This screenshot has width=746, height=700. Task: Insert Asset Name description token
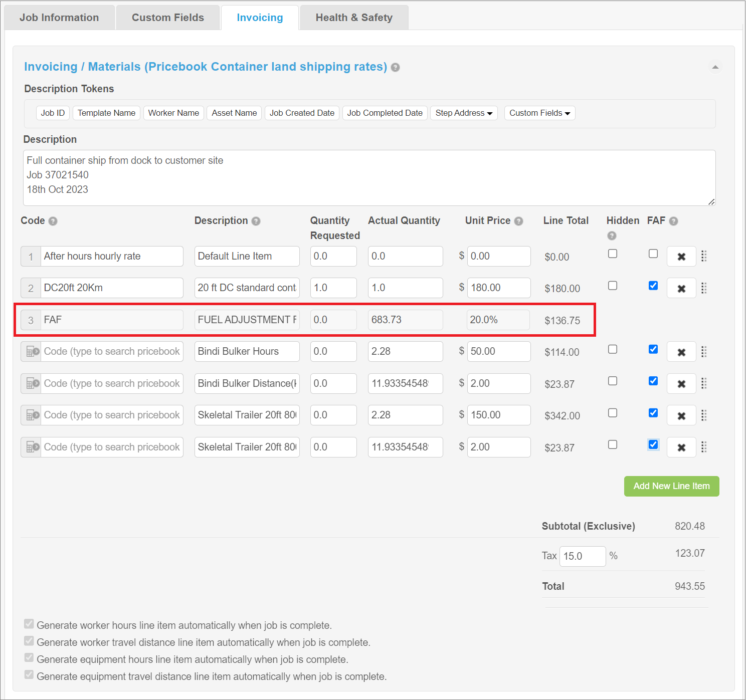point(234,113)
